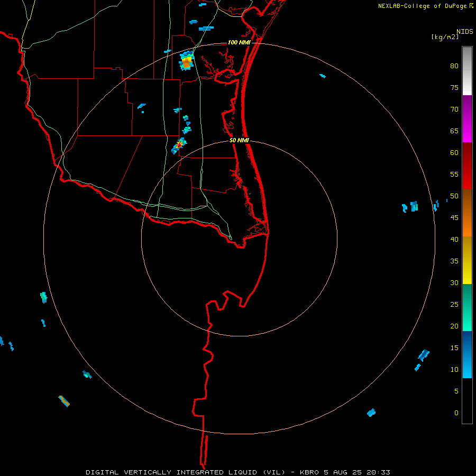Pick the blue segment of the VIL scale

click(467, 354)
